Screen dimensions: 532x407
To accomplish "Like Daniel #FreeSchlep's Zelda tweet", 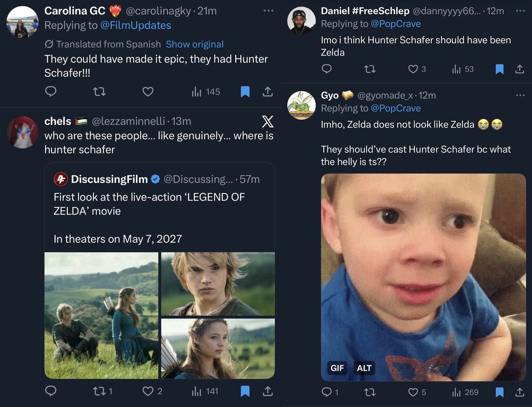I will click(413, 69).
